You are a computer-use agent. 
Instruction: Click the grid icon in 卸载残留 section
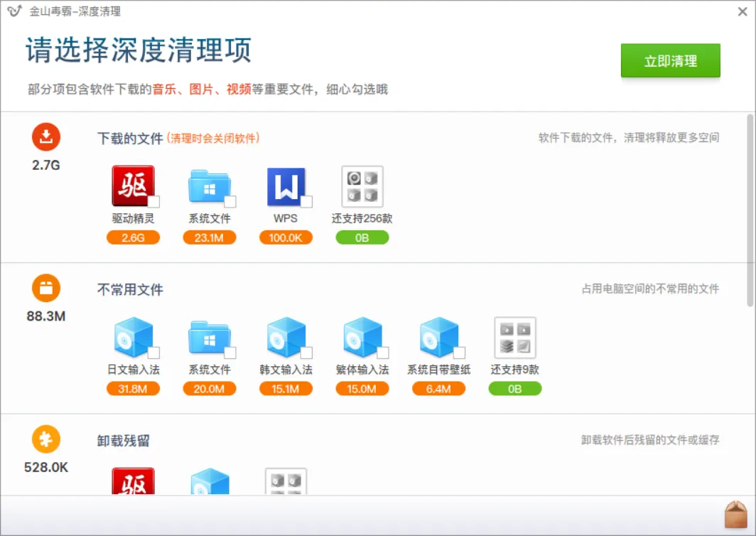pyautogui.click(x=286, y=481)
